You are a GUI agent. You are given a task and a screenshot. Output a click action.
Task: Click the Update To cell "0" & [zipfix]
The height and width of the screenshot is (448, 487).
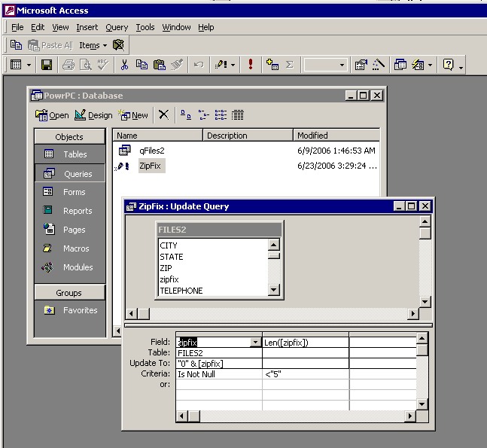219,364
